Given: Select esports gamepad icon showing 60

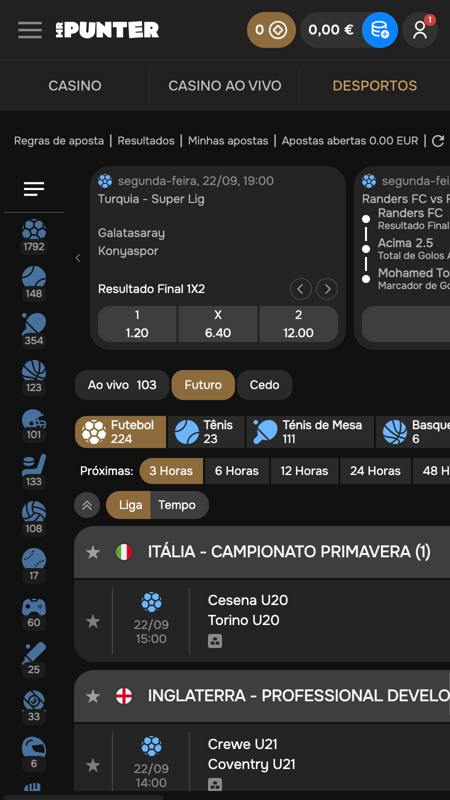Looking at the screenshot, I should point(34,612).
